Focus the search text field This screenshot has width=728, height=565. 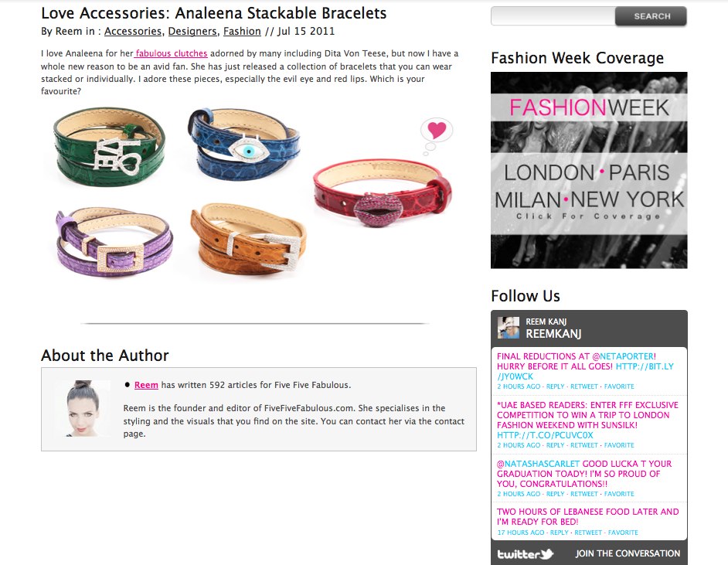[x=553, y=16]
